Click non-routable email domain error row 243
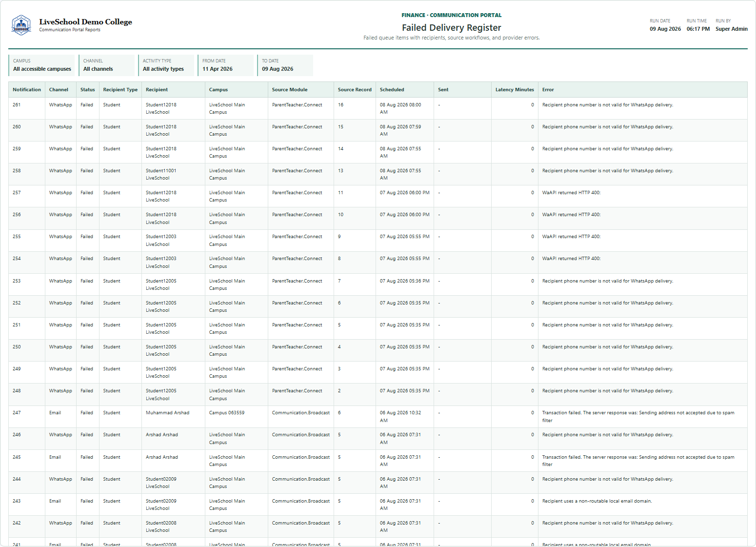The height and width of the screenshot is (547, 756). (x=597, y=501)
